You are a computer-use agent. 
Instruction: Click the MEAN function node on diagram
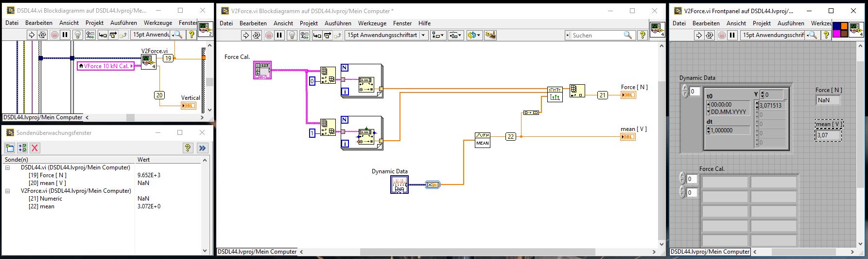482,140
